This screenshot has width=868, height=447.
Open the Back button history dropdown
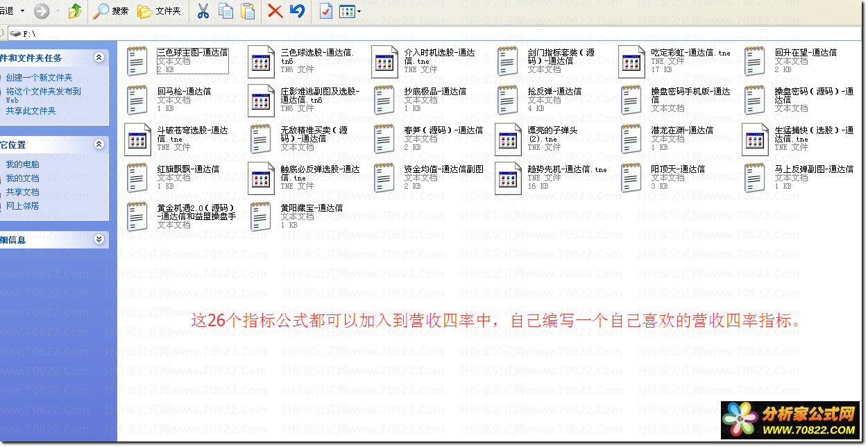22,11
